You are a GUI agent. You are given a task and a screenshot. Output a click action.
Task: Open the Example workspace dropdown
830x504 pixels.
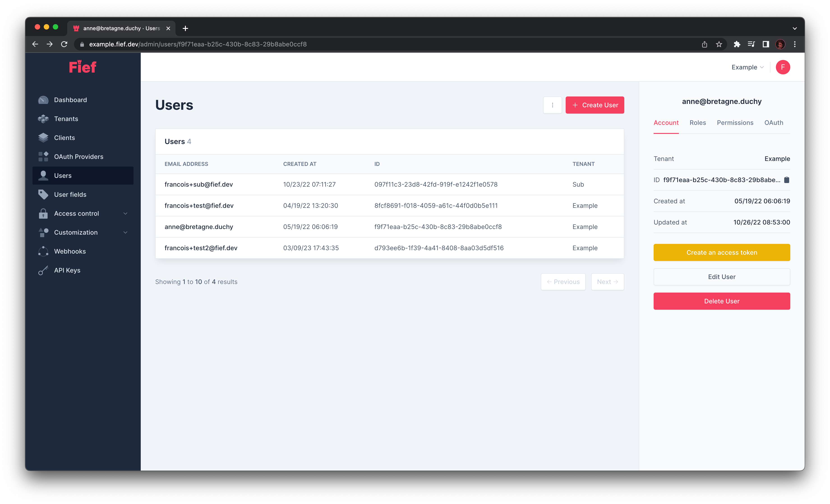point(747,67)
